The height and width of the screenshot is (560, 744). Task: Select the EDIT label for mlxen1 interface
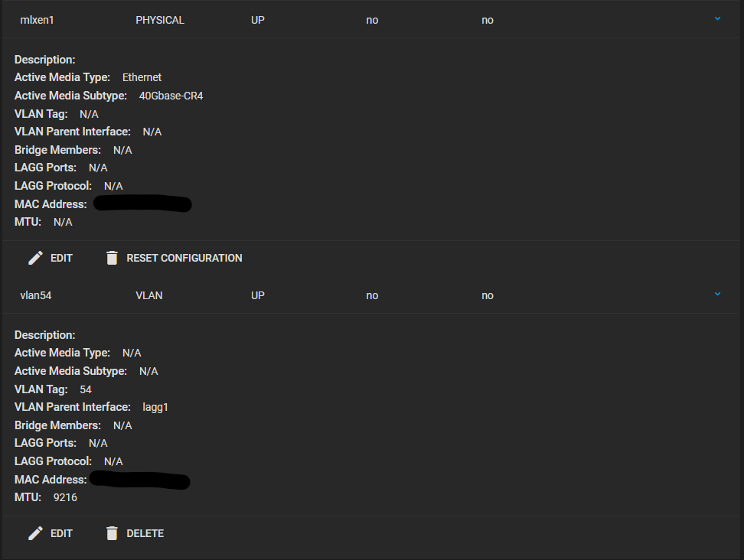coord(62,258)
